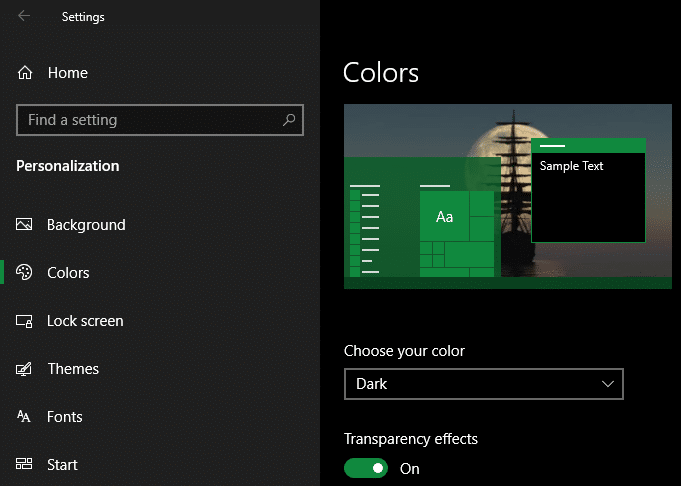Click the Fonts icon
The width and height of the screenshot is (681, 486).
(23, 417)
